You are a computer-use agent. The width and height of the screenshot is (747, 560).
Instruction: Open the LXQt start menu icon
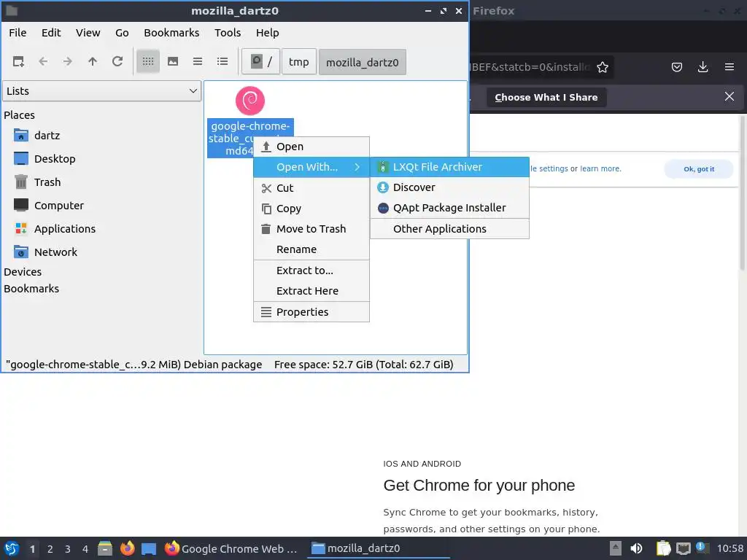[12, 548]
